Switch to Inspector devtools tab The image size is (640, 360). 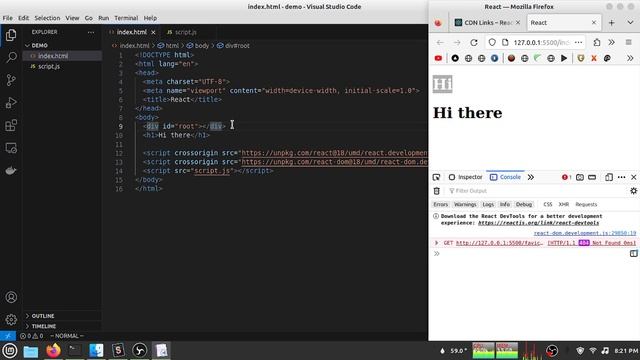coord(465,177)
